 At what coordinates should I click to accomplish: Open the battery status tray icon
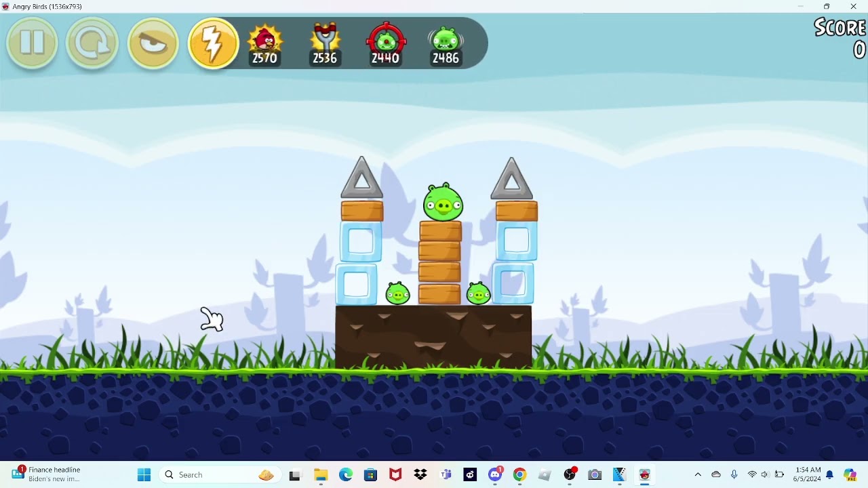click(779, 474)
